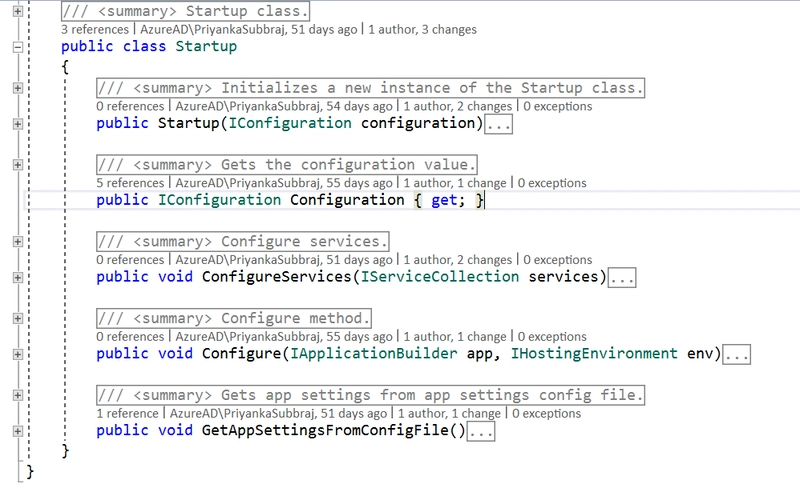This screenshot has width=800, height=488.
Task: Click the collapsed 'Configure services.' summary comment
Action: click(x=242, y=242)
